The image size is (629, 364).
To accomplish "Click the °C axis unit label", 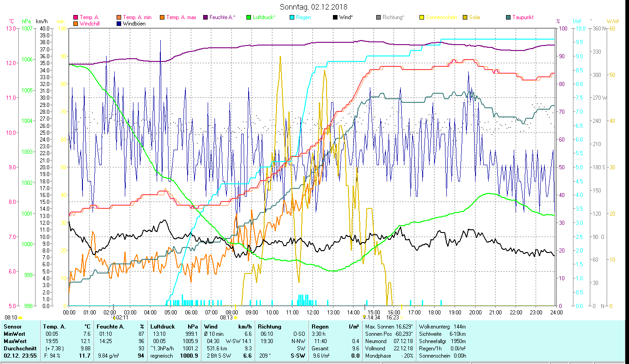I will [x=11, y=21].
